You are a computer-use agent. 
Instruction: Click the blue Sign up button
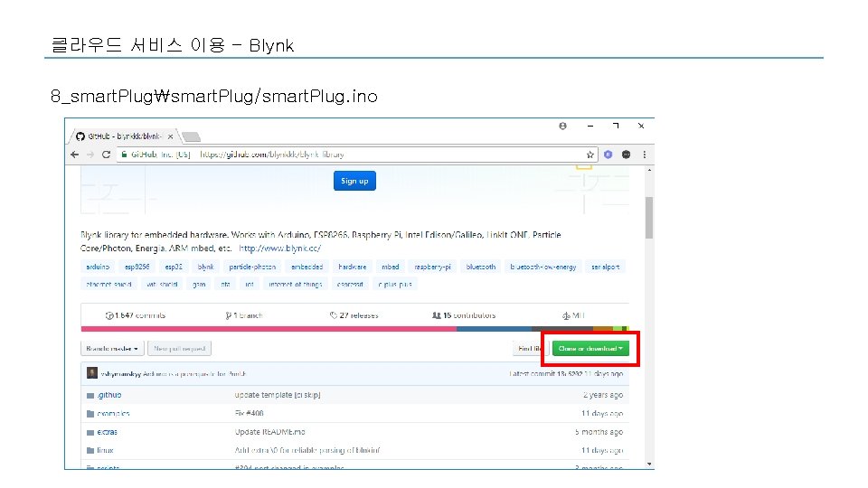(x=354, y=181)
